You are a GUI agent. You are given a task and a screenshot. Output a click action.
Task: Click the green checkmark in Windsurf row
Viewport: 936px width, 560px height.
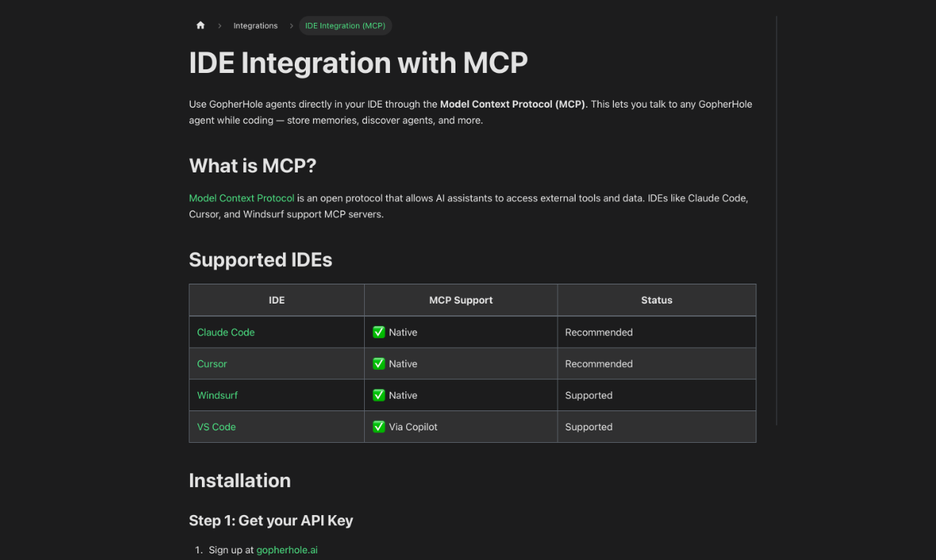pyautogui.click(x=379, y=396)
